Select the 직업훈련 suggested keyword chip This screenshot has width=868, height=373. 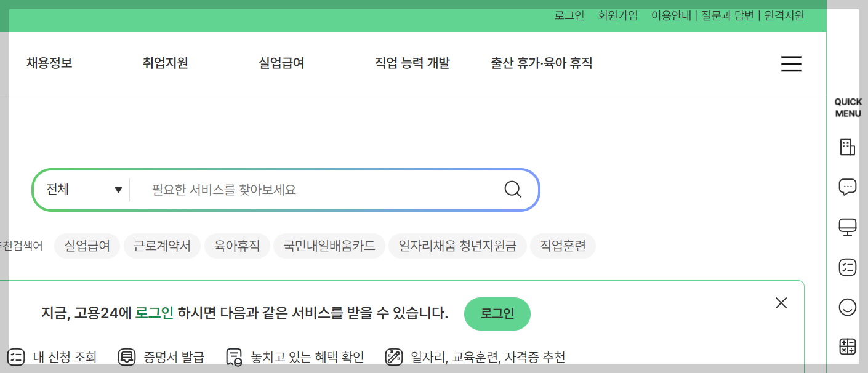coord(563,246)
